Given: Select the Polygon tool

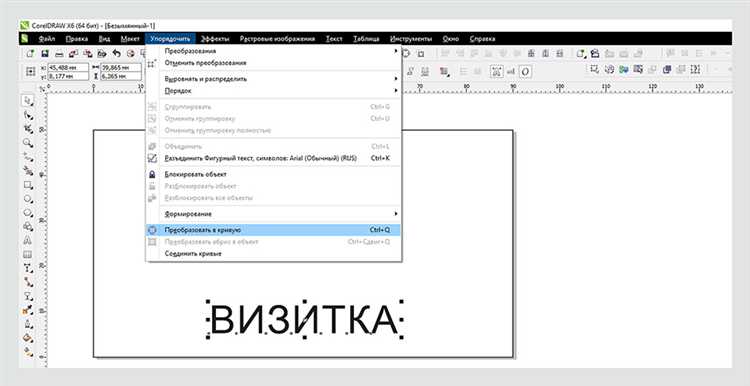Looking at the screenshot, I should tap(28, 212).
